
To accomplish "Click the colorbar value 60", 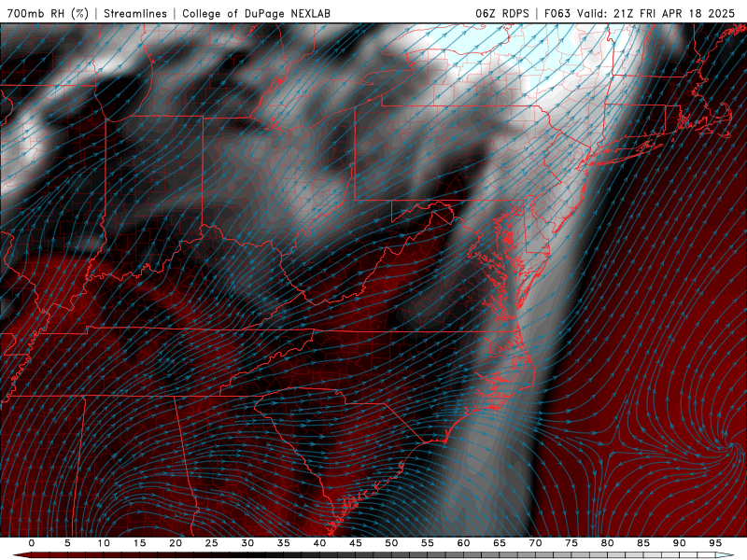I will pyautogui.click(x=463, y=543).
